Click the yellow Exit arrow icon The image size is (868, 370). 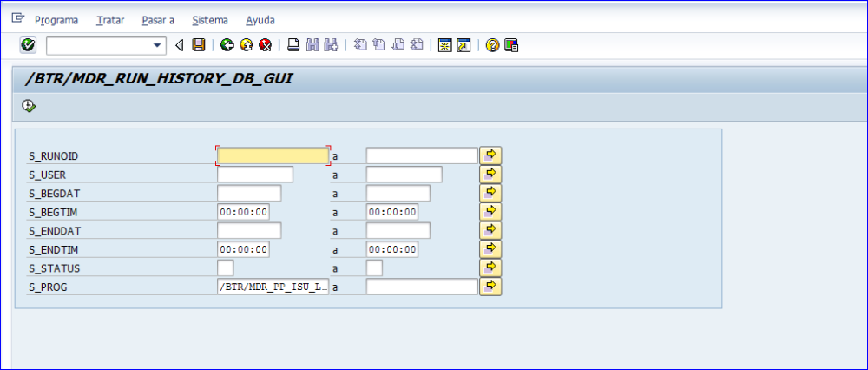[x=247, y=45]
